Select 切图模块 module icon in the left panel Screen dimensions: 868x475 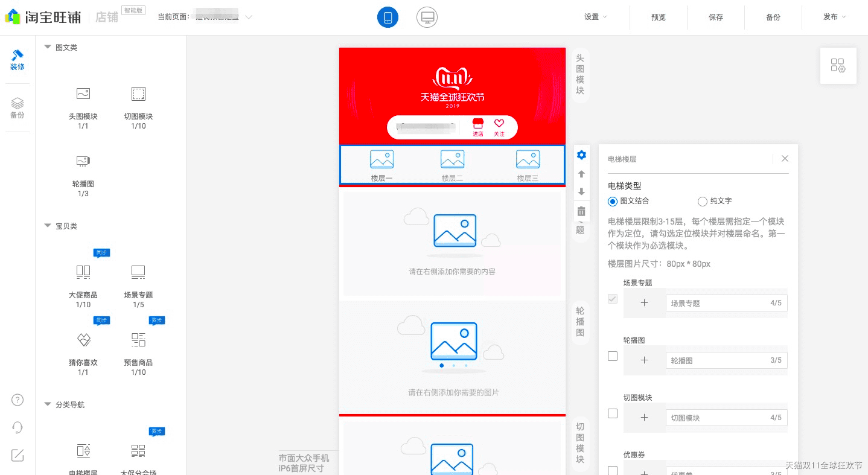tap(138, 94)
